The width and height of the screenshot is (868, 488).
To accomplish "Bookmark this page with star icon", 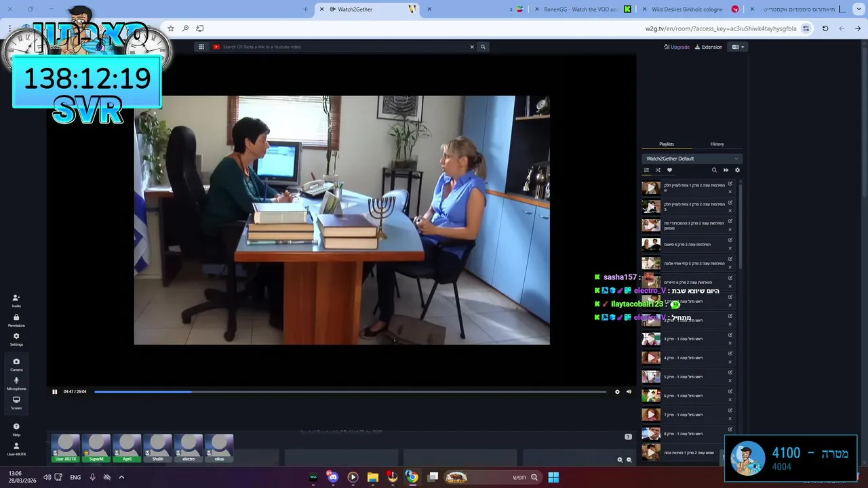I will tap(171, 28).
